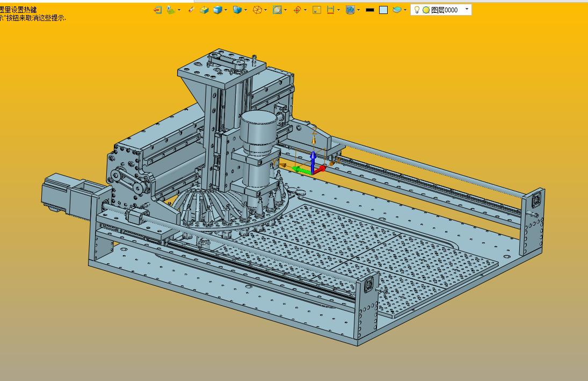Open dropdown arrow beside wireframe polyhedron icon
The width and height of the screenshot is (588, 381).
265,10
